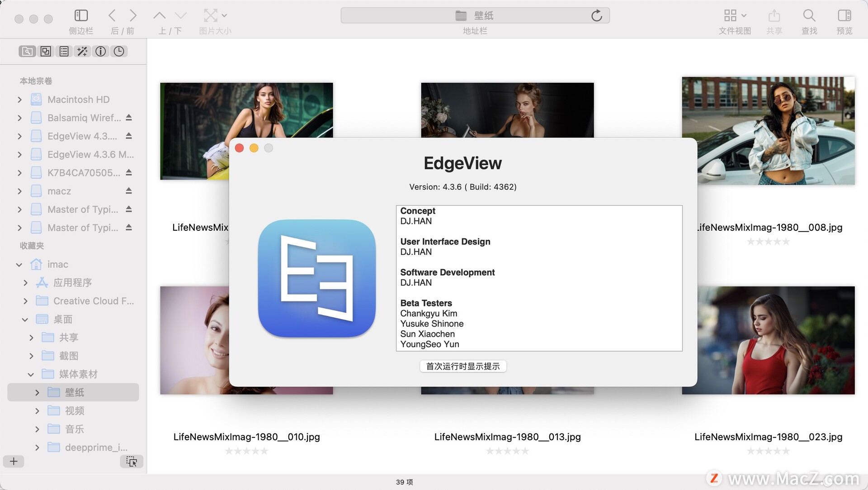
Task: Click the reload icon in the address bar
Action: [597, 15]
